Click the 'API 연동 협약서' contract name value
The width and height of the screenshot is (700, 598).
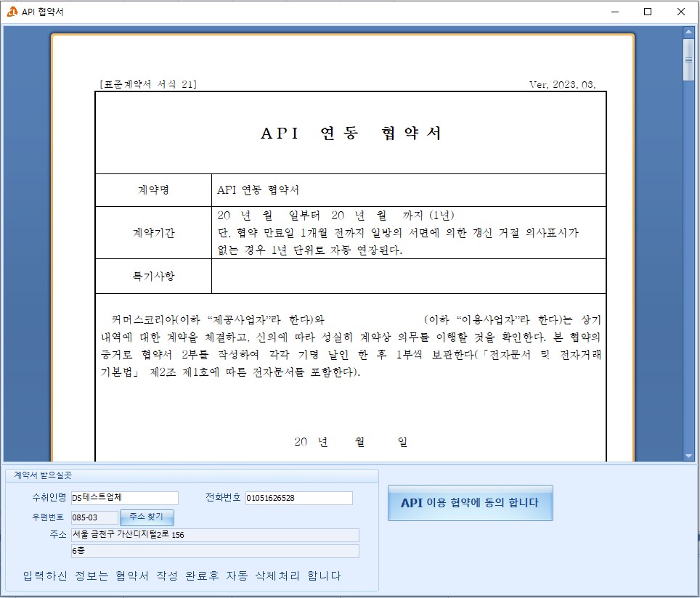tap(258, 190)
